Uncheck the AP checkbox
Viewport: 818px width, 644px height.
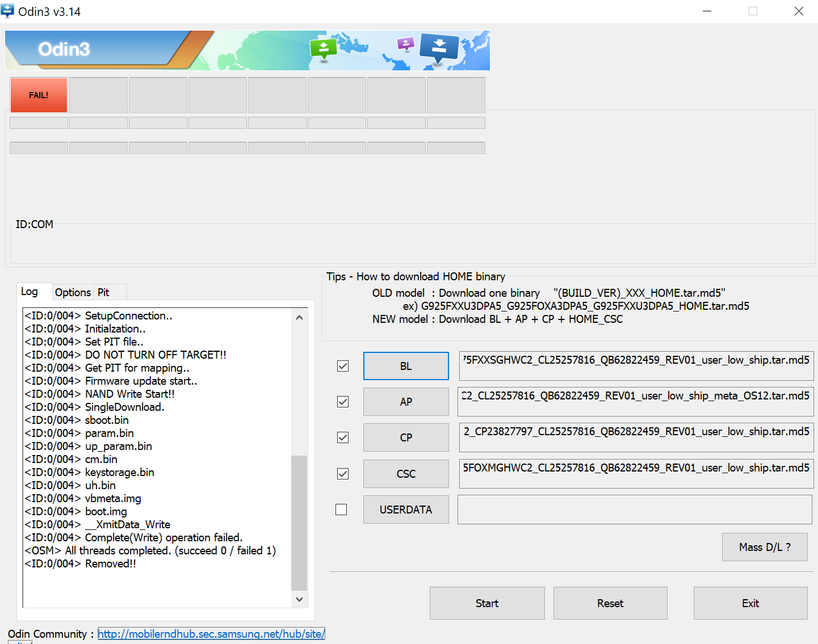coord(343,402)
